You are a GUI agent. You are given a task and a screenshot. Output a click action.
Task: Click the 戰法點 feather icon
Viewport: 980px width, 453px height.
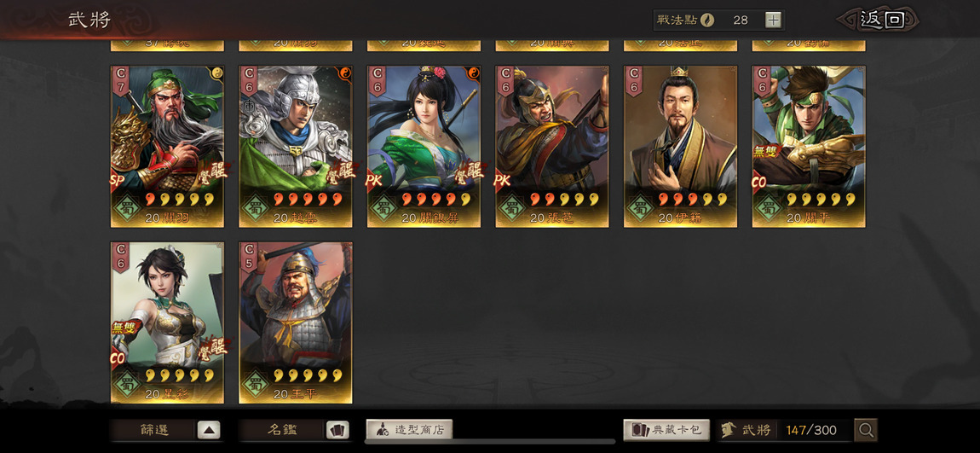707,20
